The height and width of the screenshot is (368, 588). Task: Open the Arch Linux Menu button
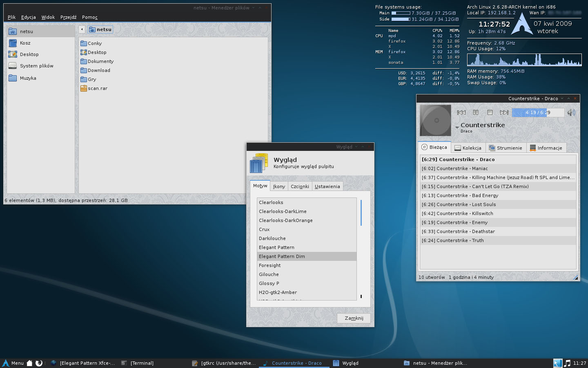coord(13,363)
